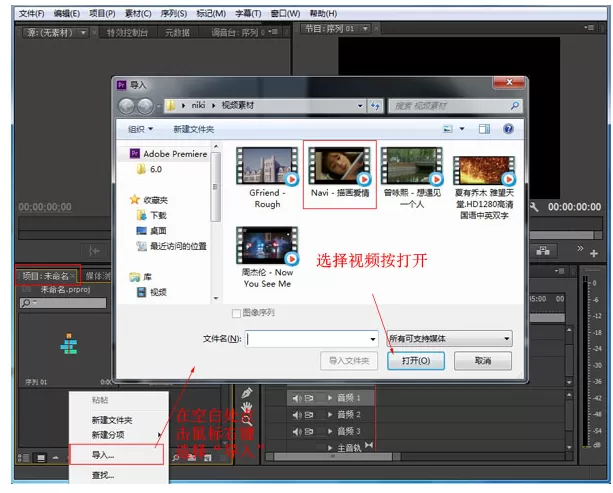This screenshot has width=613, height=493.
Task: Click the search magnifier in dialog search box
Action: click(x=514, y=106)
